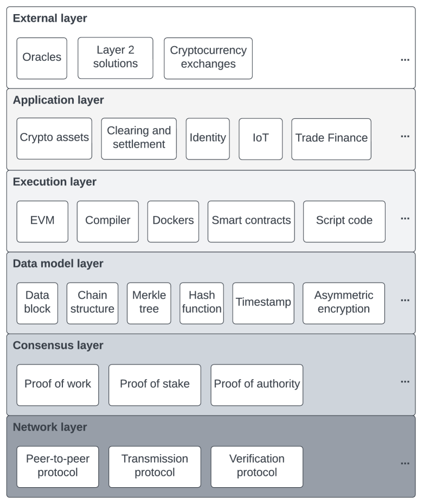
Task: Click the Verification protocol box
Action: (x=257, y=466)
